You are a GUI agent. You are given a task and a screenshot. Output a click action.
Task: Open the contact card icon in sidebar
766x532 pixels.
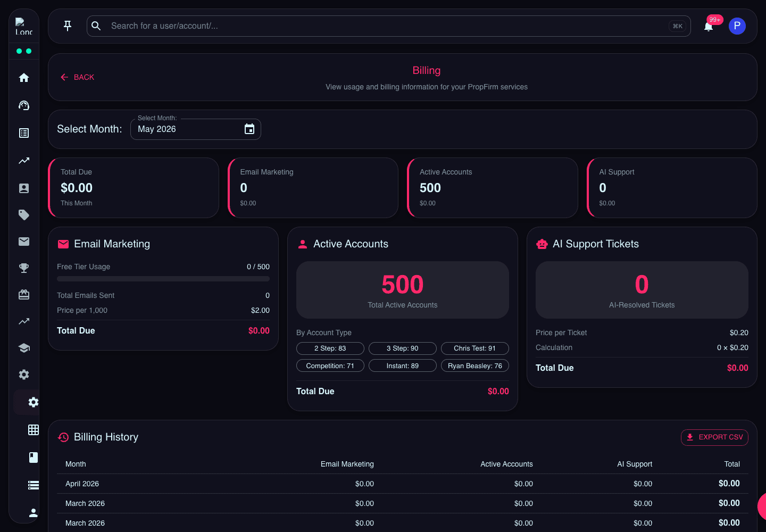tap(24, 188)
